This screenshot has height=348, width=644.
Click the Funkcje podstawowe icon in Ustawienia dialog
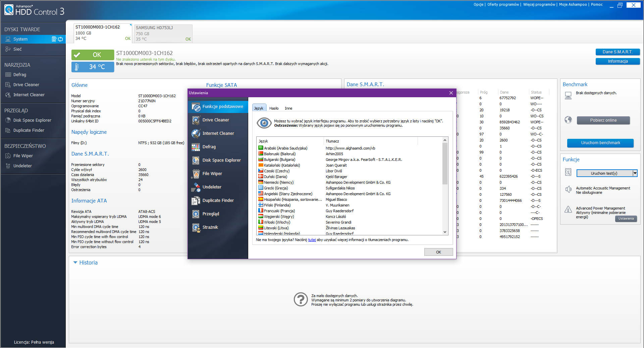click(196, 107)
